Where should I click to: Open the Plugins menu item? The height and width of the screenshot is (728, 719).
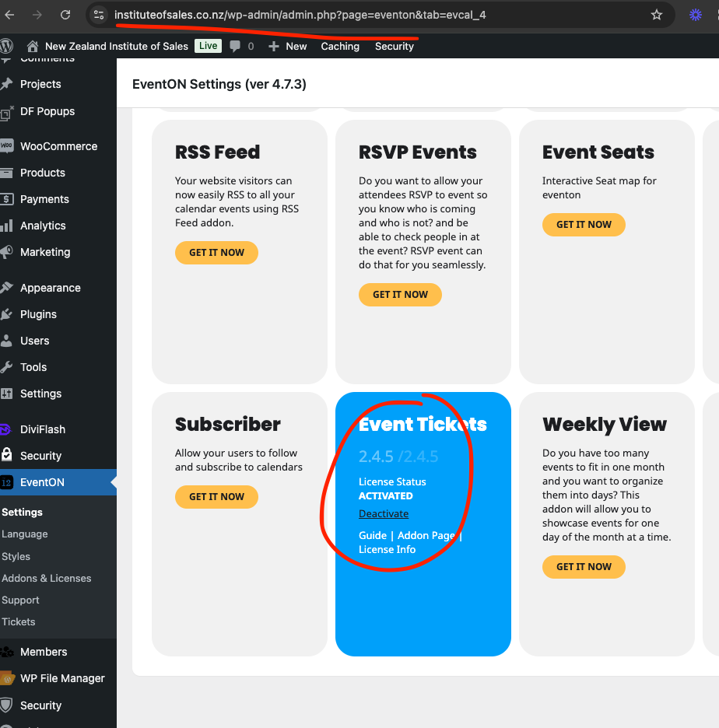pos(38,314)
